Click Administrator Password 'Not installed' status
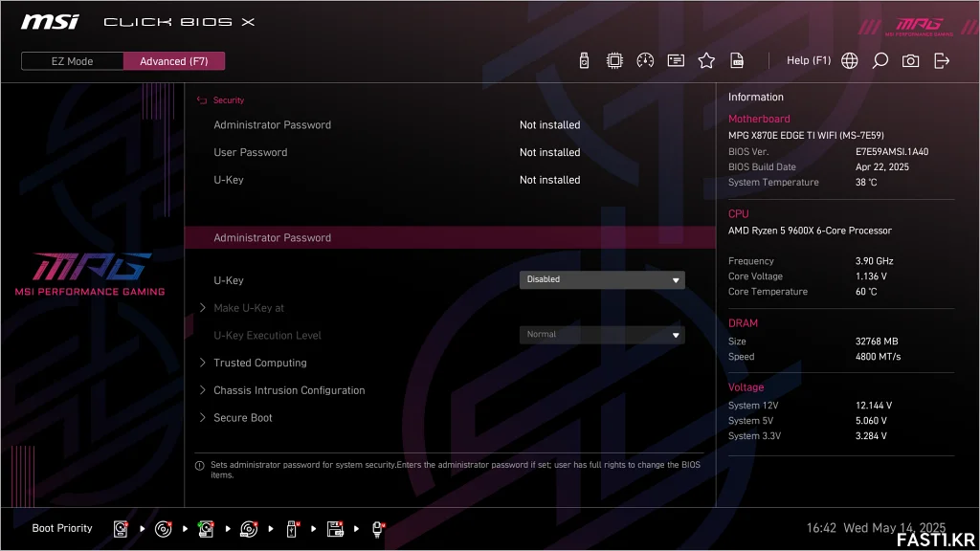980x551 pixels. 550,125
